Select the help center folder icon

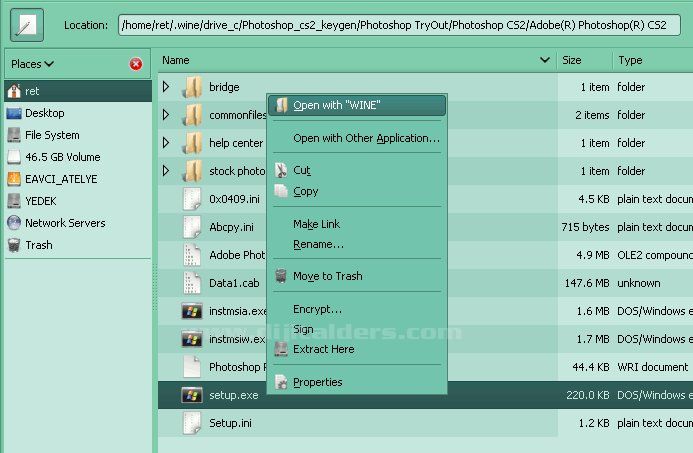point(193,143)
